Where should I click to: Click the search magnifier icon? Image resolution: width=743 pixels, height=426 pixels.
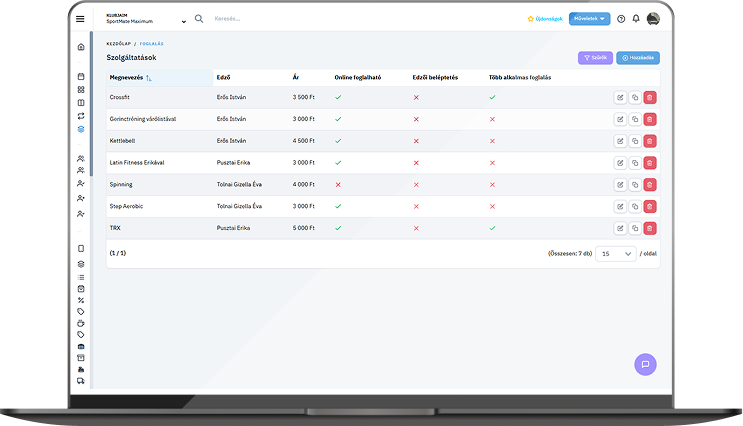pos(199,19)
